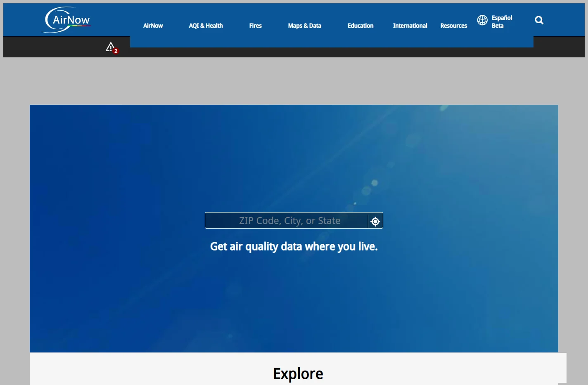Open the Fires menu
This screenshot has width=588, height=385.
click(x=256, y=26)
